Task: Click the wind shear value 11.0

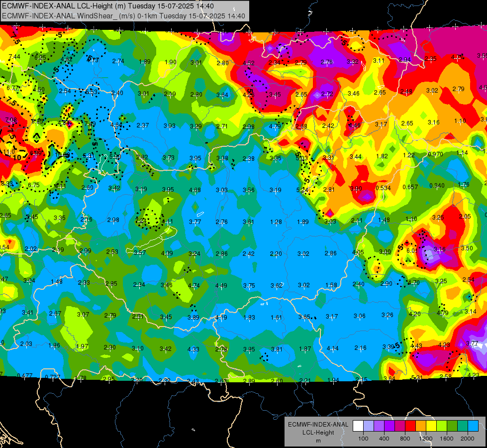Action: (x=8, y=152)
